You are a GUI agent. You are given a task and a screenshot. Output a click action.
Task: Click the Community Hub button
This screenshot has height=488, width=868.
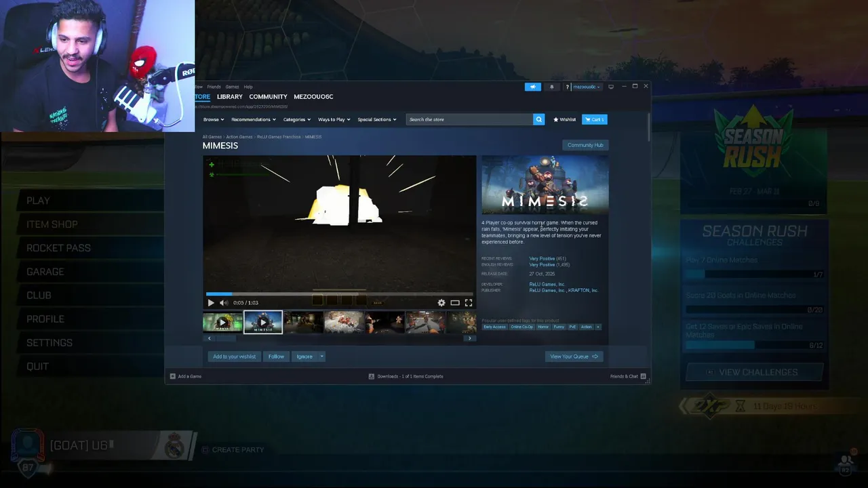coord(585,145)
